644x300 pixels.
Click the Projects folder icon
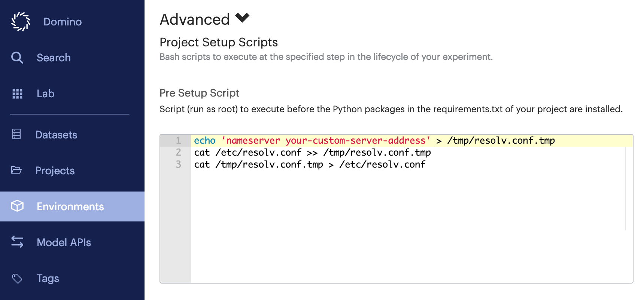[16, 170]
